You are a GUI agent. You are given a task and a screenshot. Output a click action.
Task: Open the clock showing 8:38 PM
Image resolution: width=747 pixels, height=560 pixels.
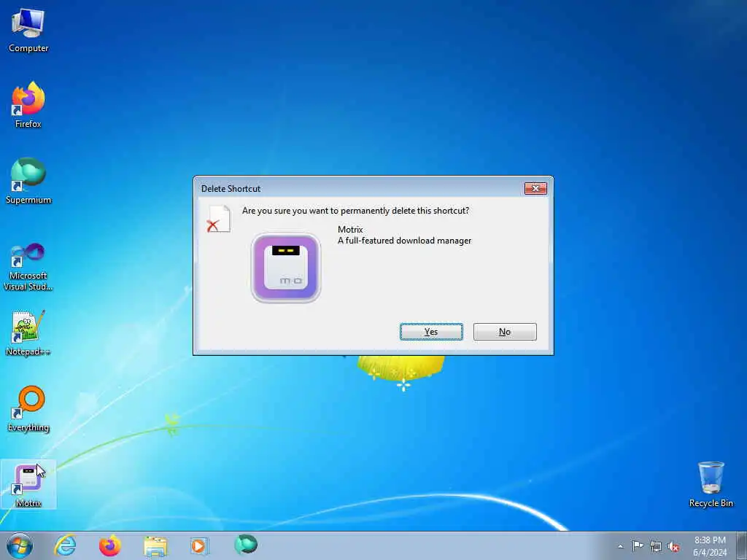click(710, 545)
